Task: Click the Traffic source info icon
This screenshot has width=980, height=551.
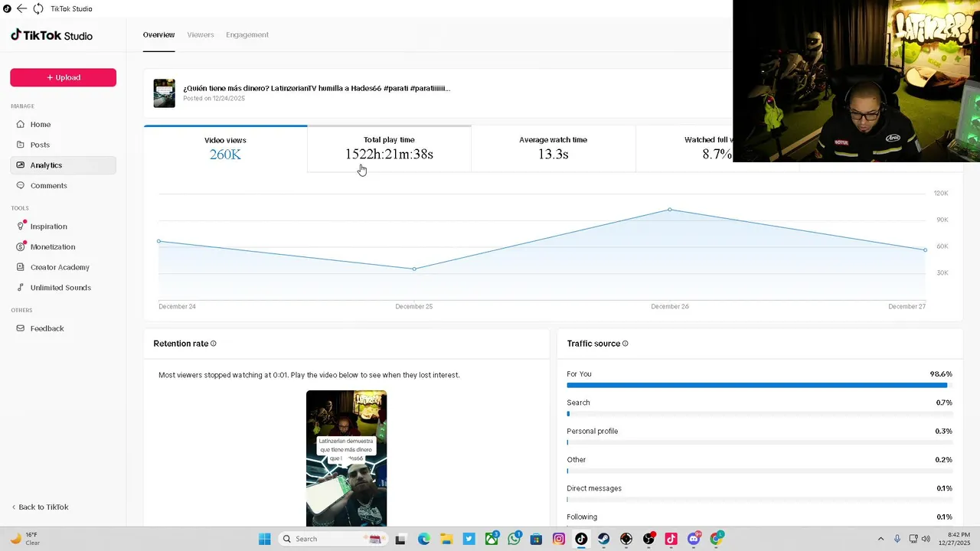Action: [x=626, y=344]
